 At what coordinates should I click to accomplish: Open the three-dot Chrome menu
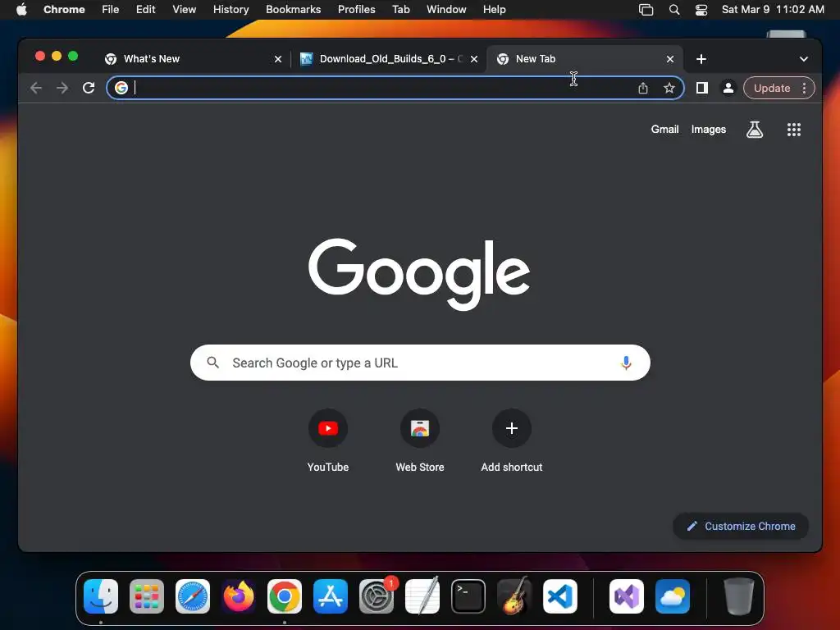(x=804, y=89)
